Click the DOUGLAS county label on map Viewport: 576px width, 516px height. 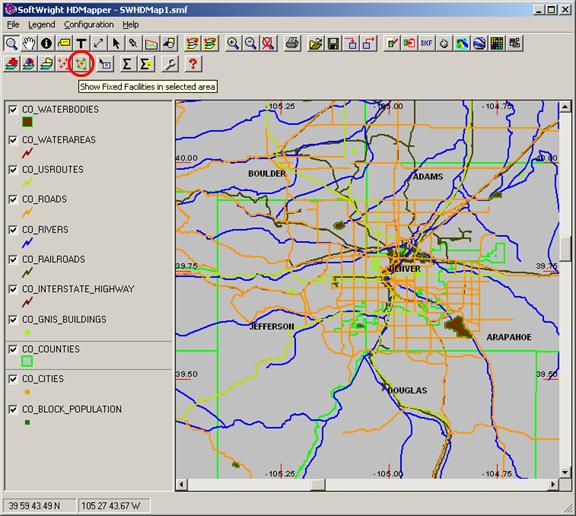pyautogui.click(x=407, y=390)
